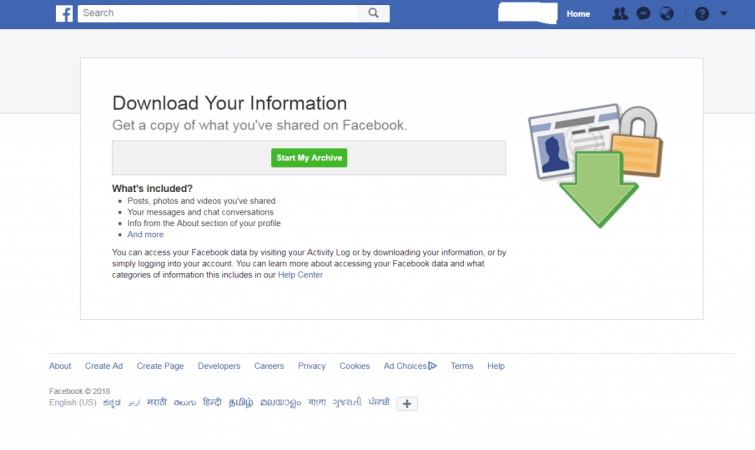Screen dimensions: 755x450
Task: Open the Careers footer link
Action: tap(269, 366)
